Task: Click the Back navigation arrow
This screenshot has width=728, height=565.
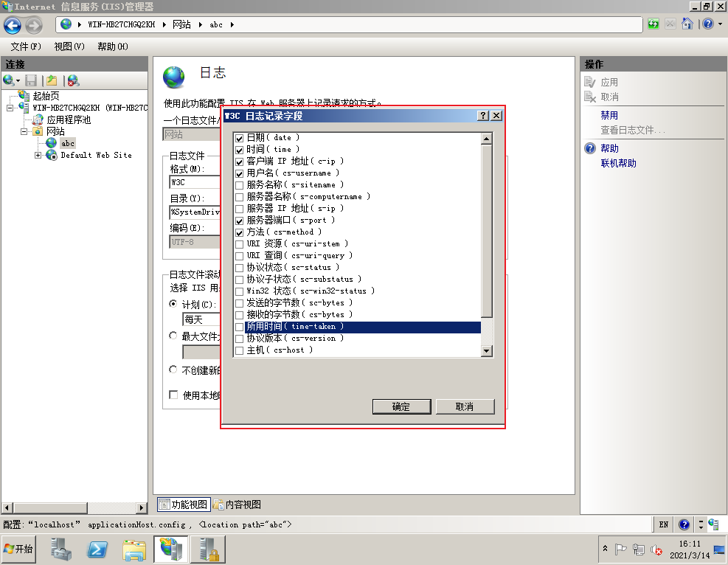Action: coord(13,24)
